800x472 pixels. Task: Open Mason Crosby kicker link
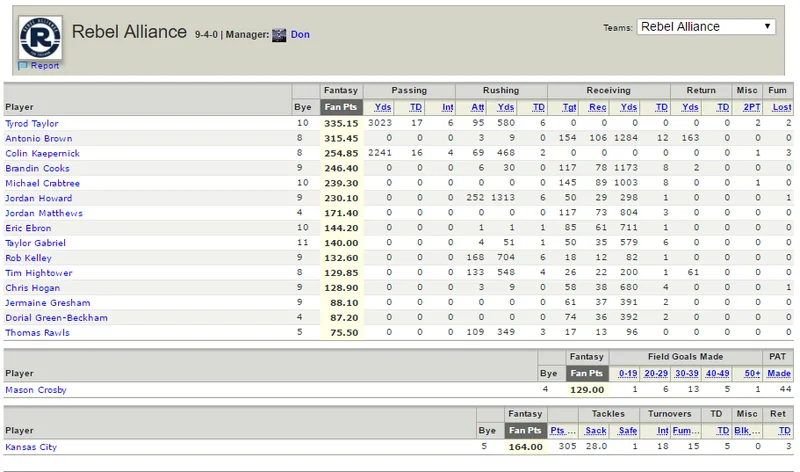pyautogui.click(x=36, y=390)
